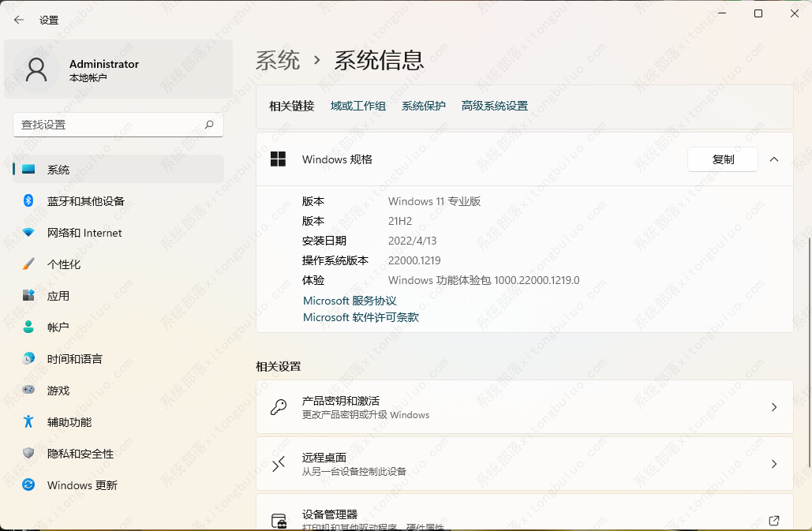The image size is (812, 531).
Task: Open Advanced system settings link (高级系统设置)
Action: point(494,106)
